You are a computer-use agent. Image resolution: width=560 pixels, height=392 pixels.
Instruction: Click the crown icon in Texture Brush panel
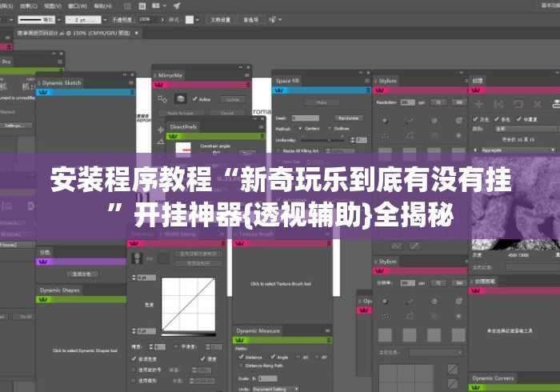pyautogui.click(x=240, y=243)
